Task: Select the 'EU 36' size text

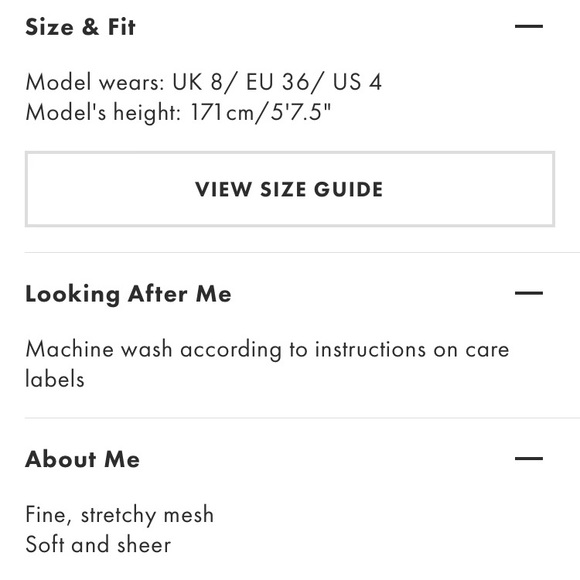Action: pos(277,82)
